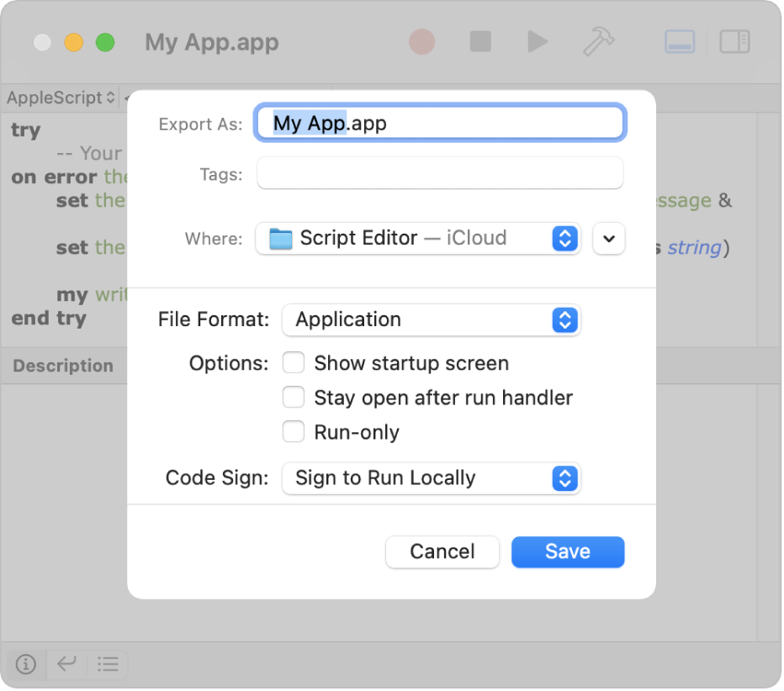Show the description info icon

coord(26,664)
